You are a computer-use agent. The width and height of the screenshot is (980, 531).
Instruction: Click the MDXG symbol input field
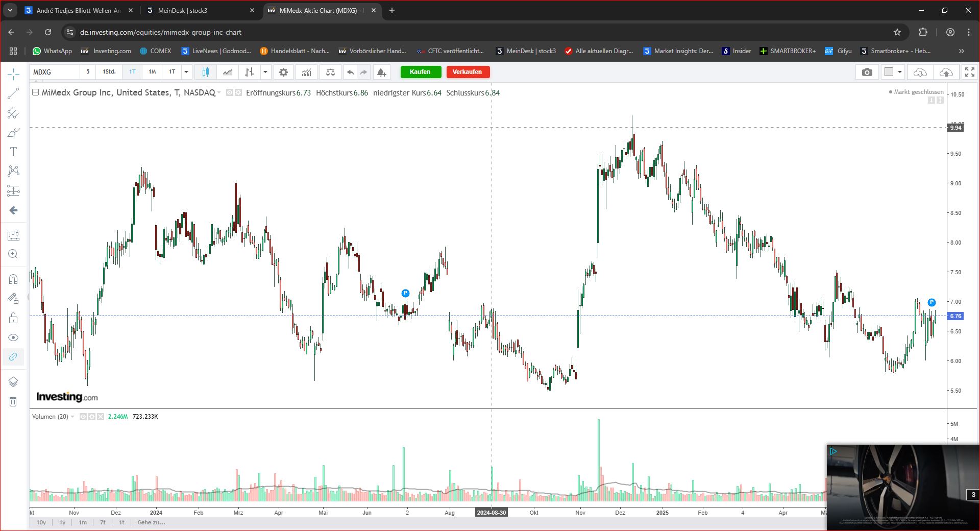pos(54,72)
